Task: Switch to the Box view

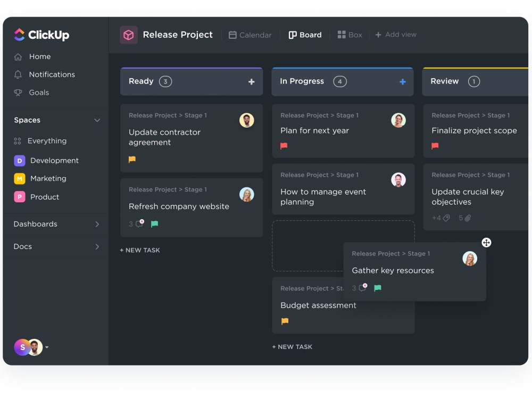Action: tap(350, 35)
